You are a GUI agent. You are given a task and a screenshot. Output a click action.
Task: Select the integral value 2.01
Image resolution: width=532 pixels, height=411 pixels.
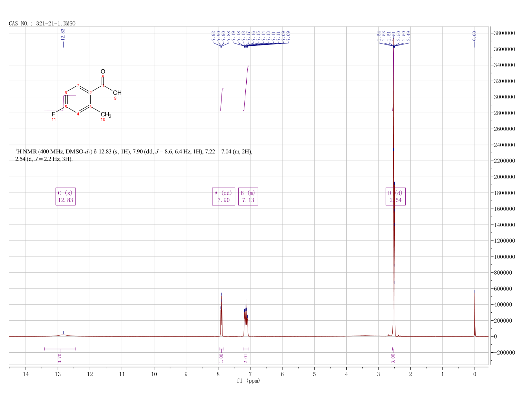point(246,358)
